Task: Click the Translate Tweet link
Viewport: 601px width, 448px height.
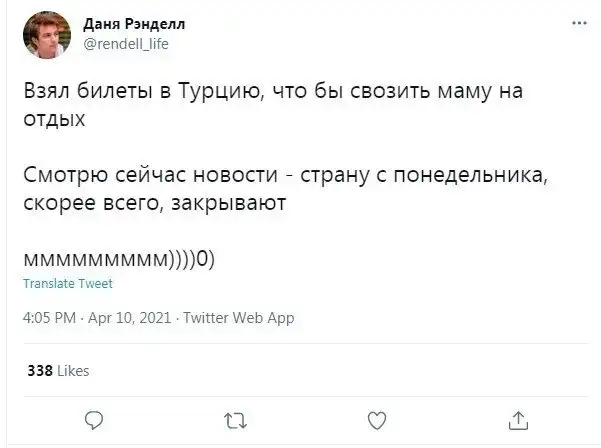Action: (x=68, y=283)
